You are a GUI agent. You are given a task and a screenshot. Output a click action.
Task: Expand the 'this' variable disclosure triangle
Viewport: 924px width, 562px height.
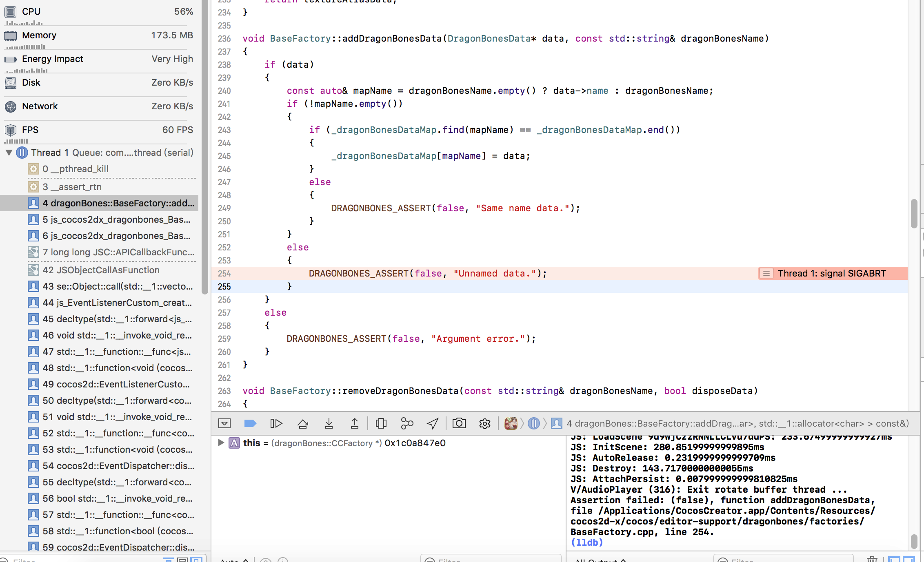pos(221,443)
